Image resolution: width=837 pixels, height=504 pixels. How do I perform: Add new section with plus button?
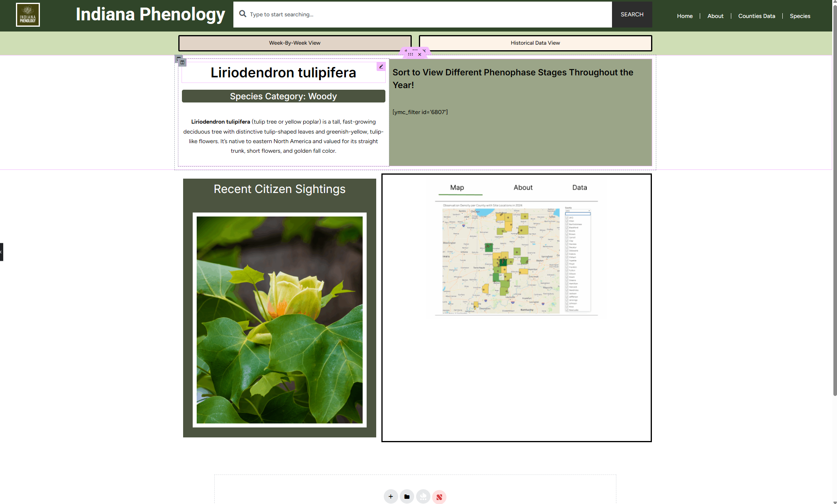pos(391,496)
